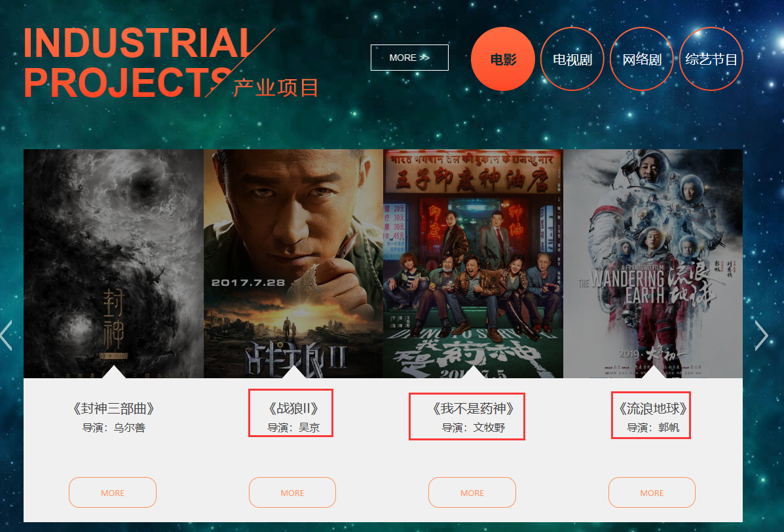Open the 战狼II movie poster
The height and width of the screenshot is (532, 784).
click(x=293, y=263)
